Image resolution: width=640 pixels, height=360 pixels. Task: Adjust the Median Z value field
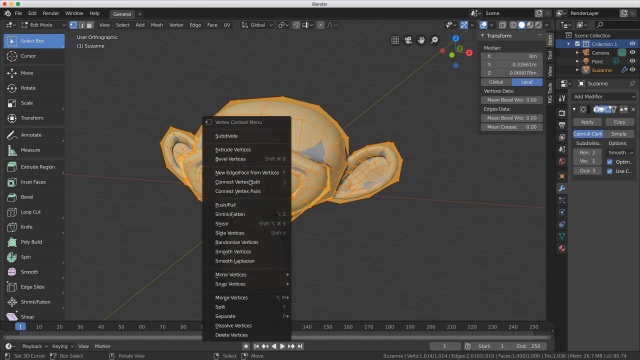point(512,73)
